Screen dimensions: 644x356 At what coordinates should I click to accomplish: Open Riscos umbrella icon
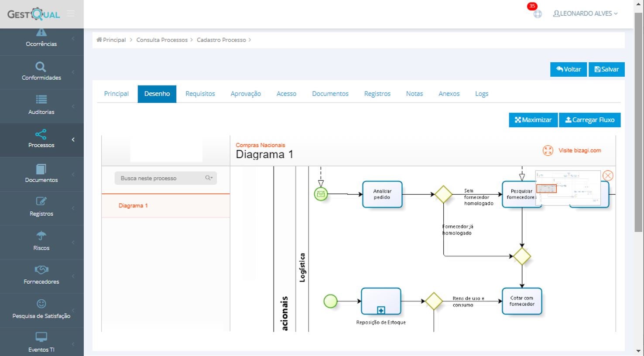pos(41,236)
